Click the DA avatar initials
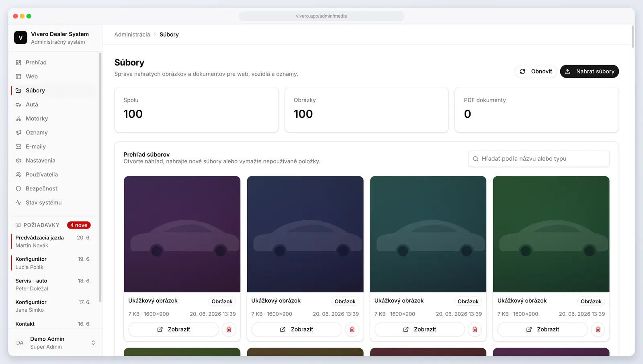The width and height of the screenshot is (643, 364). [x=20, y=343]
